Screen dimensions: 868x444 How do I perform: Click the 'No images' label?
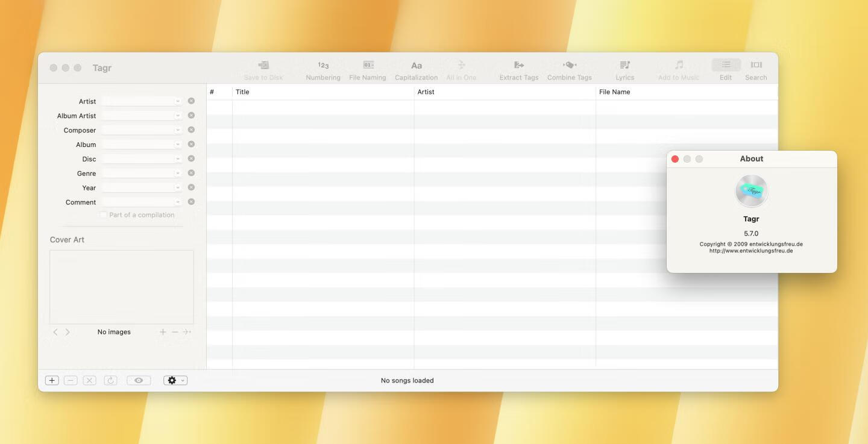point(114,332)
